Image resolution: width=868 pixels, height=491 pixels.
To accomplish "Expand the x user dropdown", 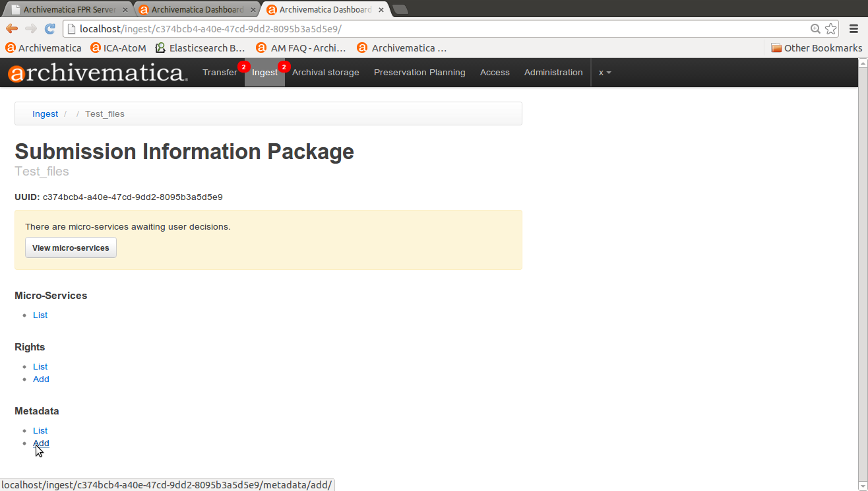I will click(604, 73).
